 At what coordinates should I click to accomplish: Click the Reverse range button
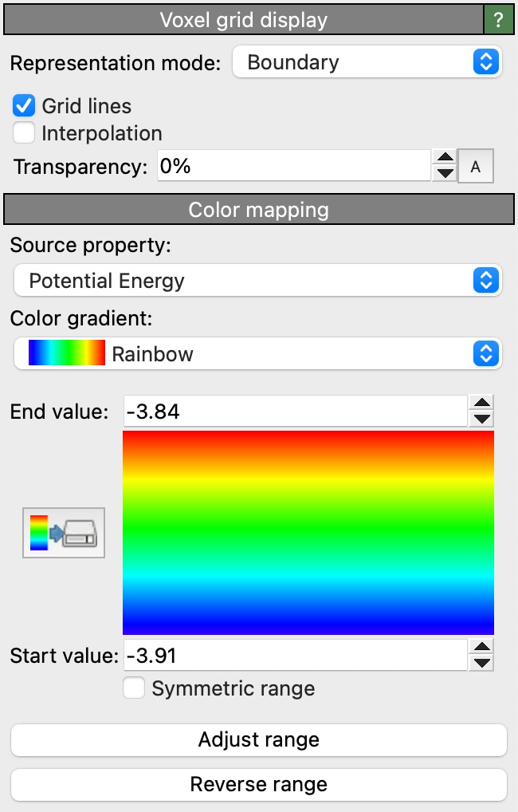(258, 784)
